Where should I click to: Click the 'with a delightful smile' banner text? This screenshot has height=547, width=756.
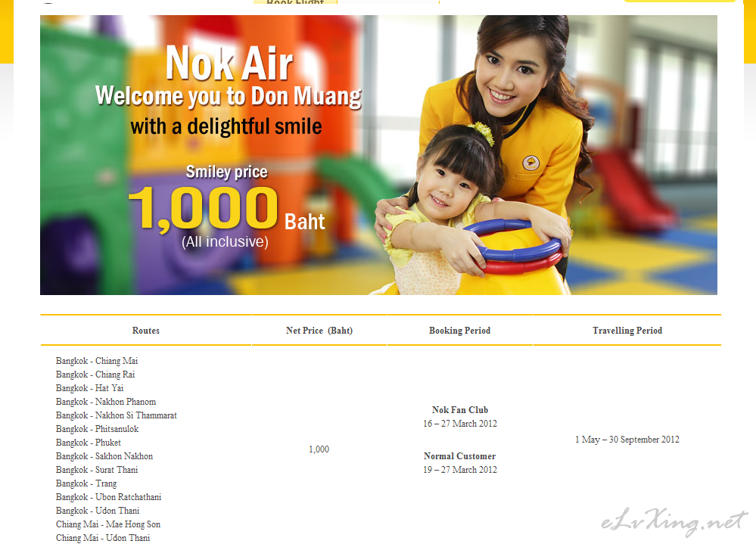coord(226,127)
